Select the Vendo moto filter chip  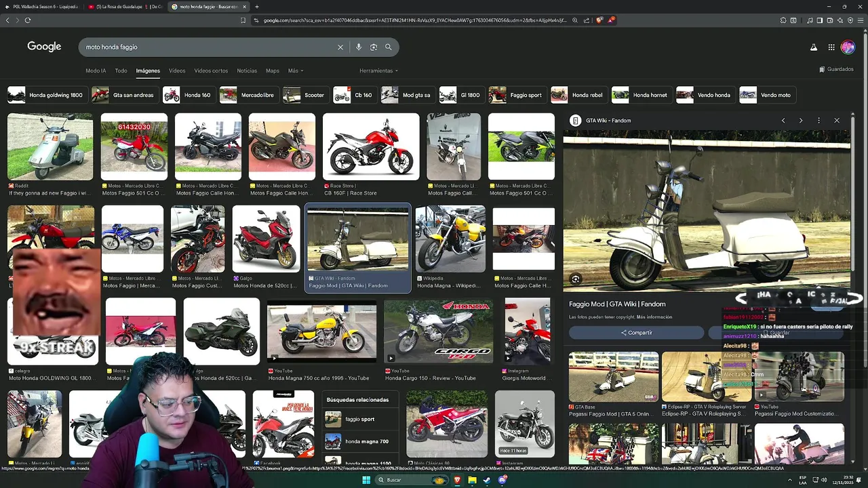766,95
